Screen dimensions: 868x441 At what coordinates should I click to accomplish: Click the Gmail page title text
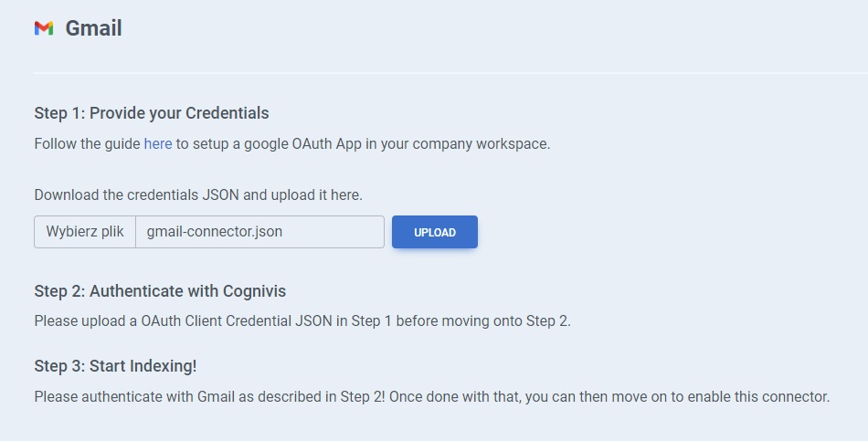(x=93, y=28)
